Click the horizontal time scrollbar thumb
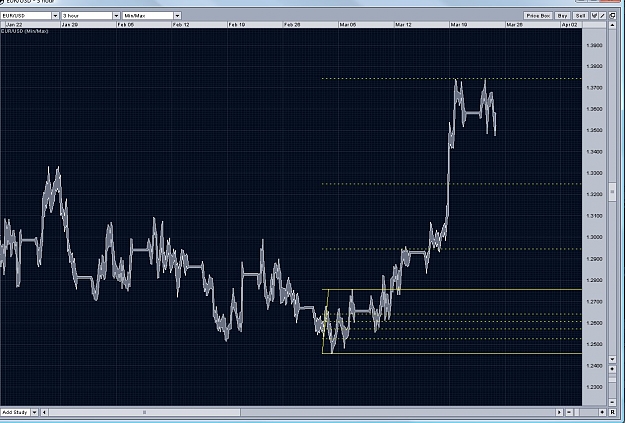 tap(145, 412)
